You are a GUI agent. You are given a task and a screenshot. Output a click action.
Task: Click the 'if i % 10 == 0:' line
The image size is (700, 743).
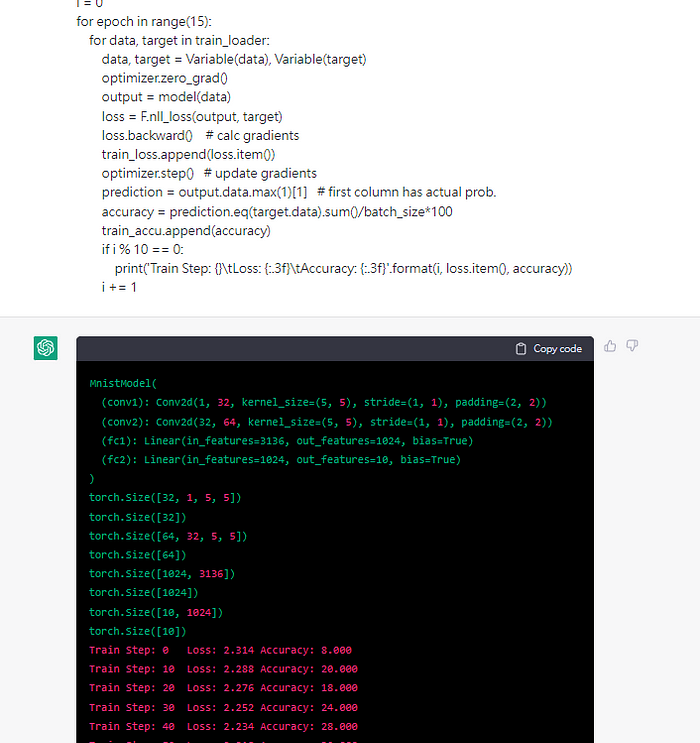tap(142, 250)
